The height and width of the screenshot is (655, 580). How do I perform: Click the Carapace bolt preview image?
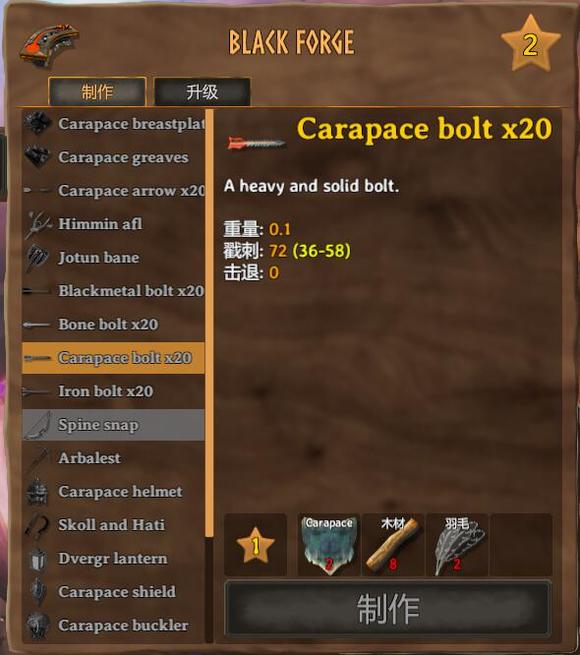[256, 143]
